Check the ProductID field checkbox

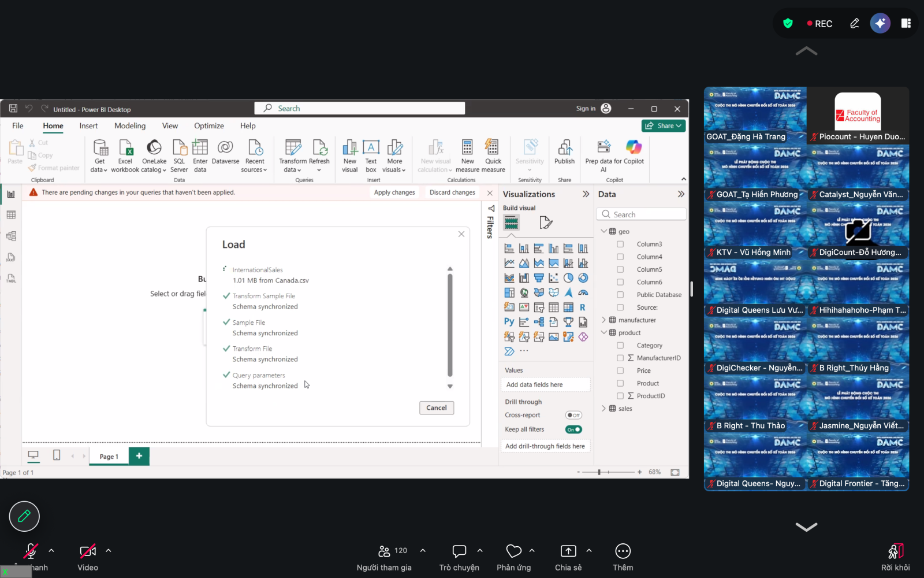pos(620,396)
